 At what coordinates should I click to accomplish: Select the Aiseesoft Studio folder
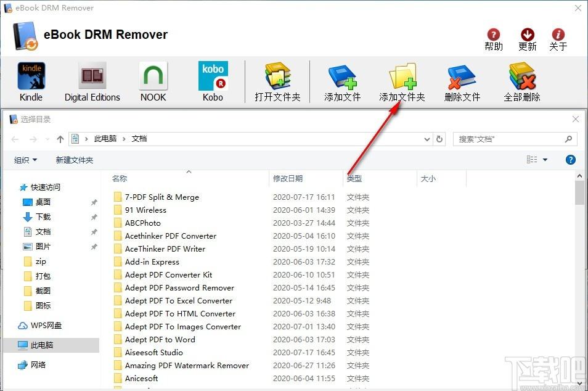click(x=148, y=352)
